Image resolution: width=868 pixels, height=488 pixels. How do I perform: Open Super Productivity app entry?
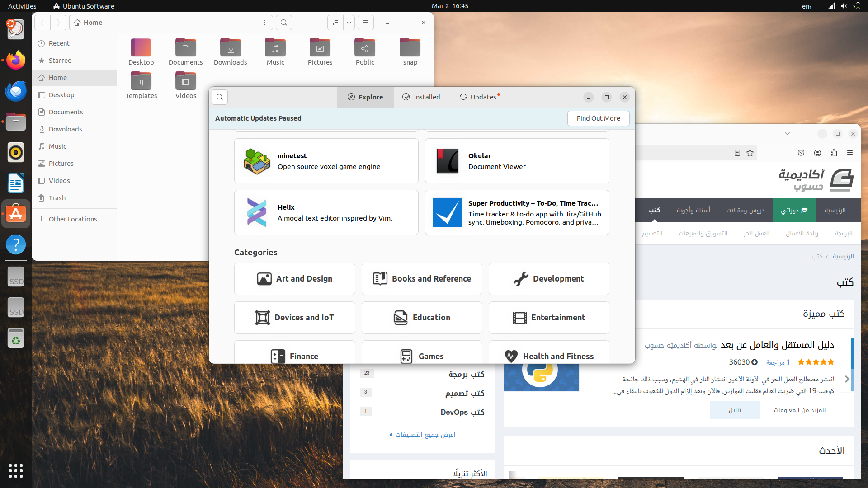point(517,213)
